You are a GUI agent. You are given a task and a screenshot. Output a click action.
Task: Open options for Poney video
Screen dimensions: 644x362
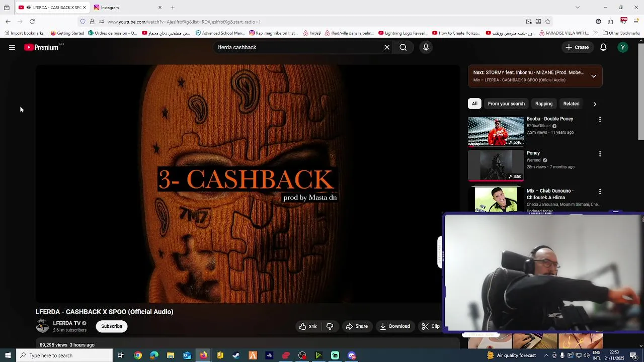coord(600,154)
